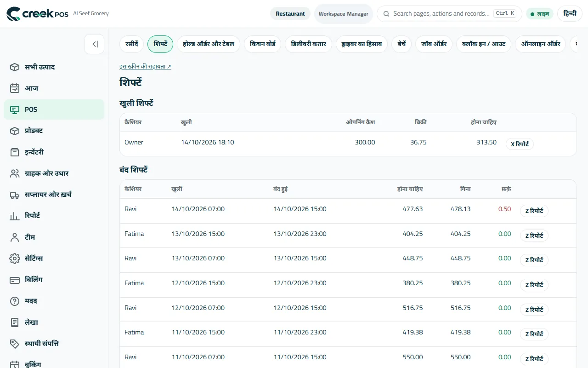Open X रिपोर्ट for Owner's open shift
This screenshot has height=368, width=588.
pos(520,144)
